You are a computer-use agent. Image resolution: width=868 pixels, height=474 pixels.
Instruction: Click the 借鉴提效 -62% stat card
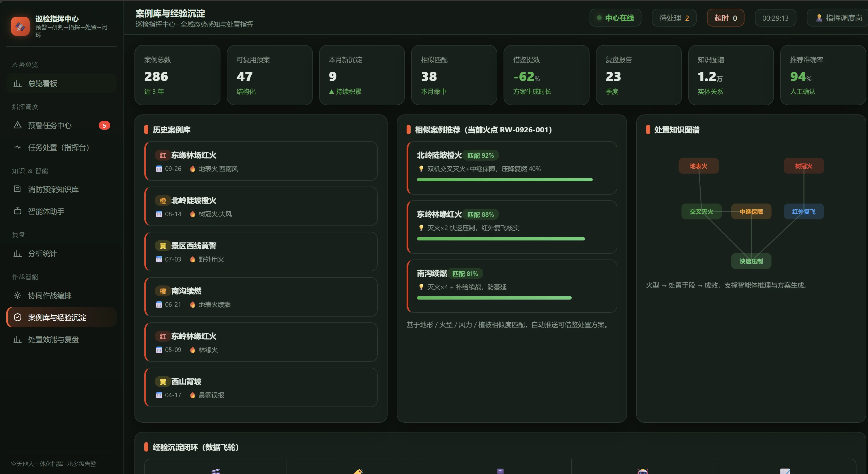pyautogui.click(x=546, y=75)
